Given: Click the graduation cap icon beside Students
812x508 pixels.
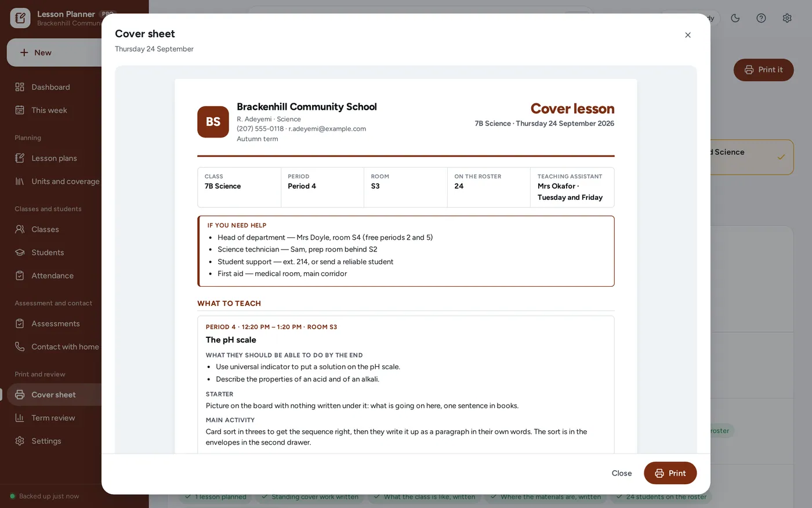Looking at the screenshot, I should [x=20, y=253].
